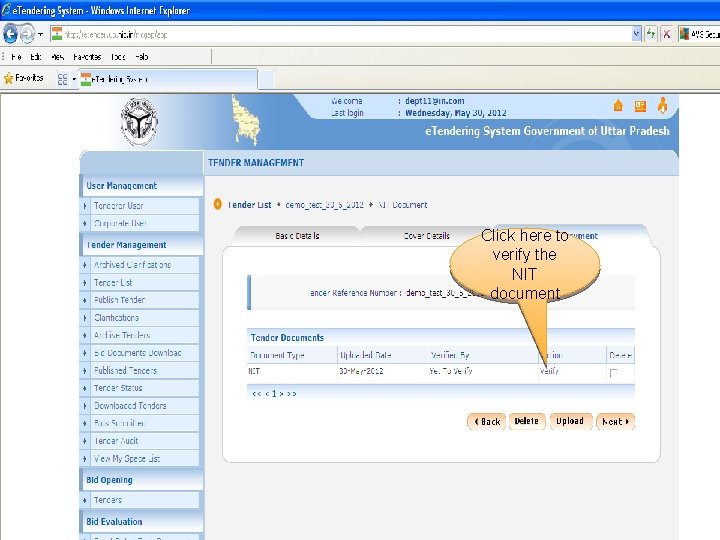Click the User Management section header
The height and width of the screenshot is (540, 720).
click(141, 186)
